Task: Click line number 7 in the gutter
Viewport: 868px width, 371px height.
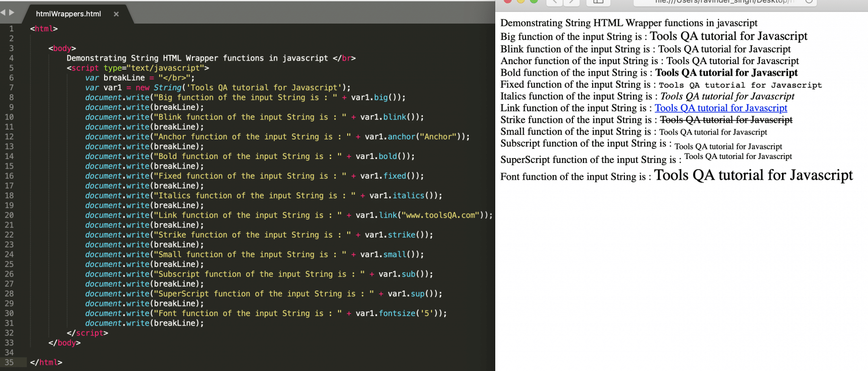Action: click(x=11, y=87)
